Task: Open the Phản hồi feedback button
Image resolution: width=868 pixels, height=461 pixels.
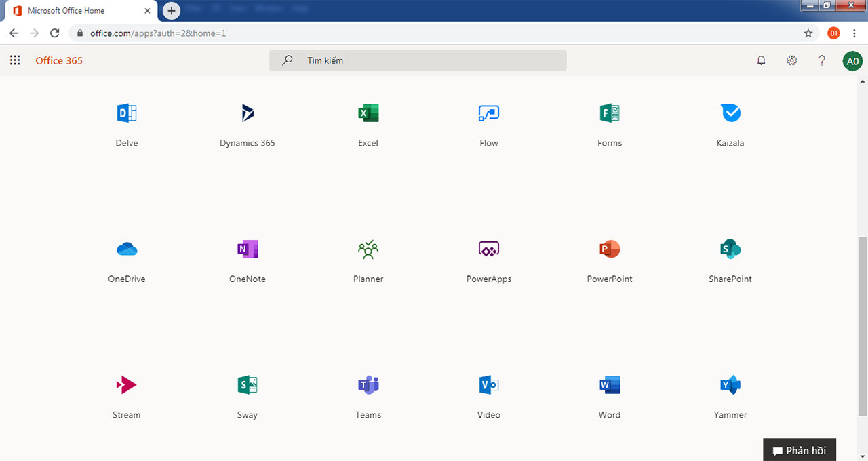Action: (800, 450)
